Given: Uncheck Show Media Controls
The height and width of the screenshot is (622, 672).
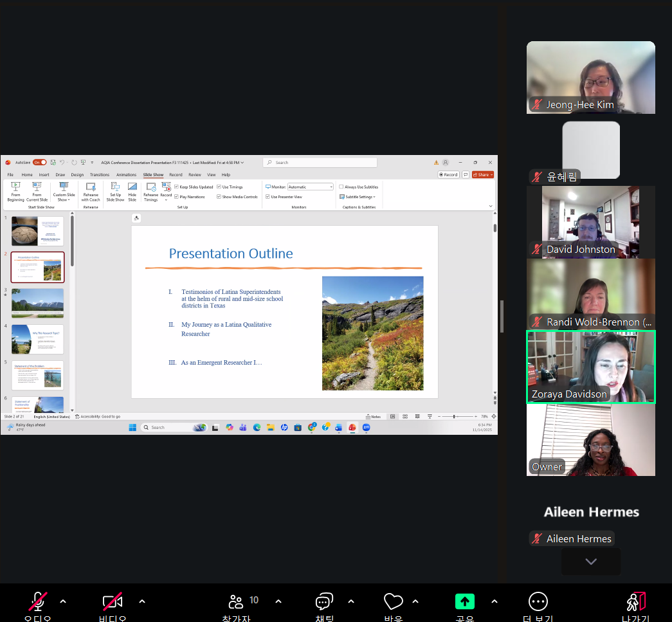Looking at the screenshot, I should 219,197.
